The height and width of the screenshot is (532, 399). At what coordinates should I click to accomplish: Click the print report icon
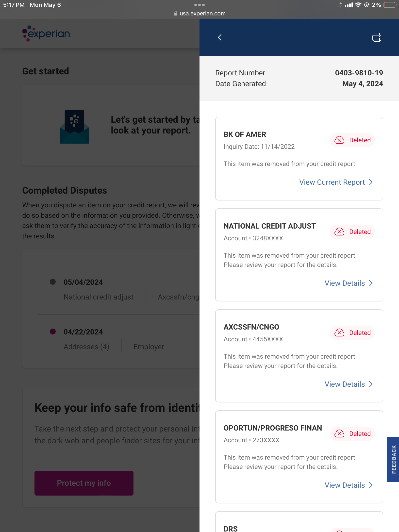pos(377,37)
